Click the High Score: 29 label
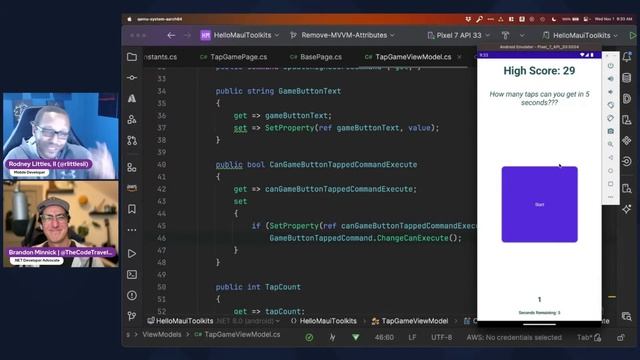 [539, 71]
